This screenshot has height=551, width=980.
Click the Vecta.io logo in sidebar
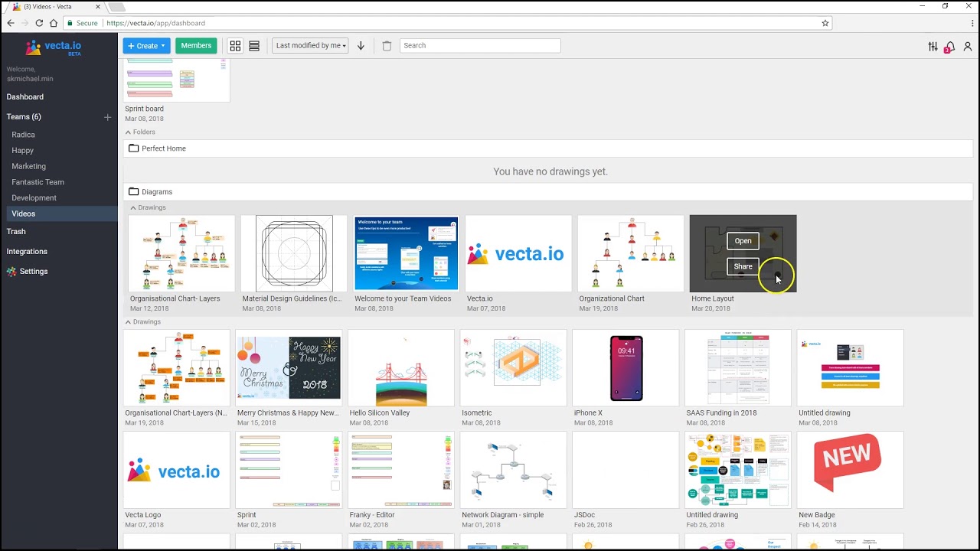(53, 47)
